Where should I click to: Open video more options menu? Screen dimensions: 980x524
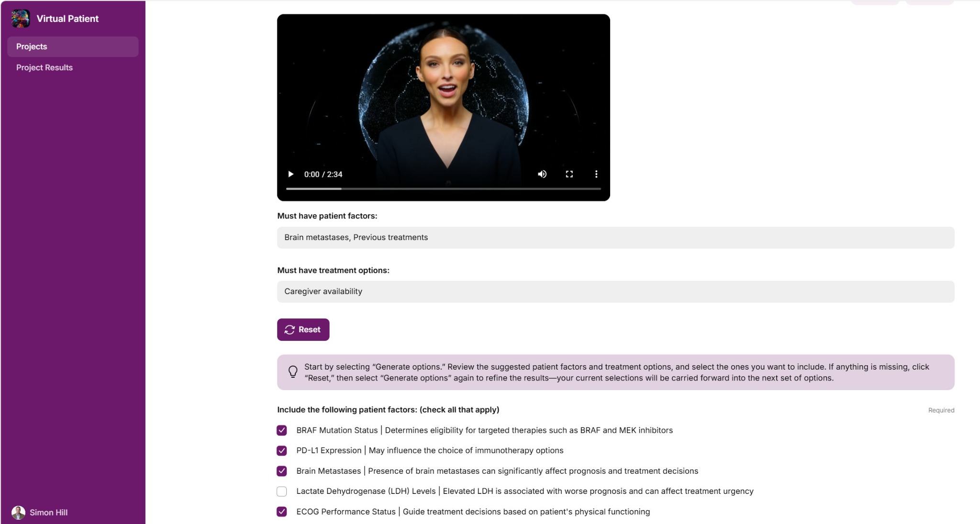point(596,174)
